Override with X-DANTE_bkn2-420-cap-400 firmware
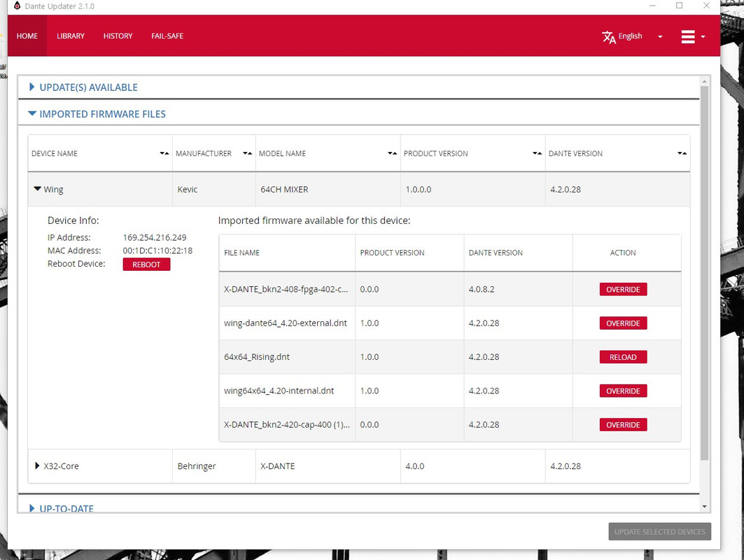The image size is (744, 560). coord(623,425)
